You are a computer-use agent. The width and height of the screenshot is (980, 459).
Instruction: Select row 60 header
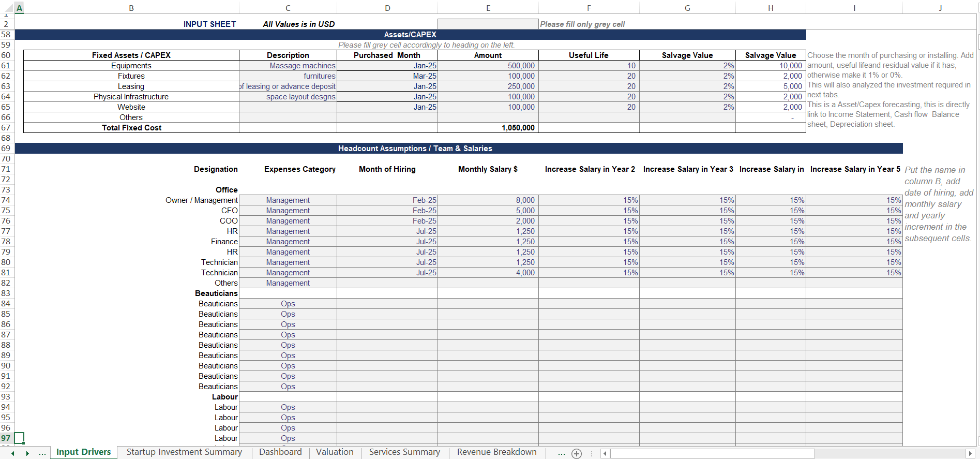[x=6, y=55]
